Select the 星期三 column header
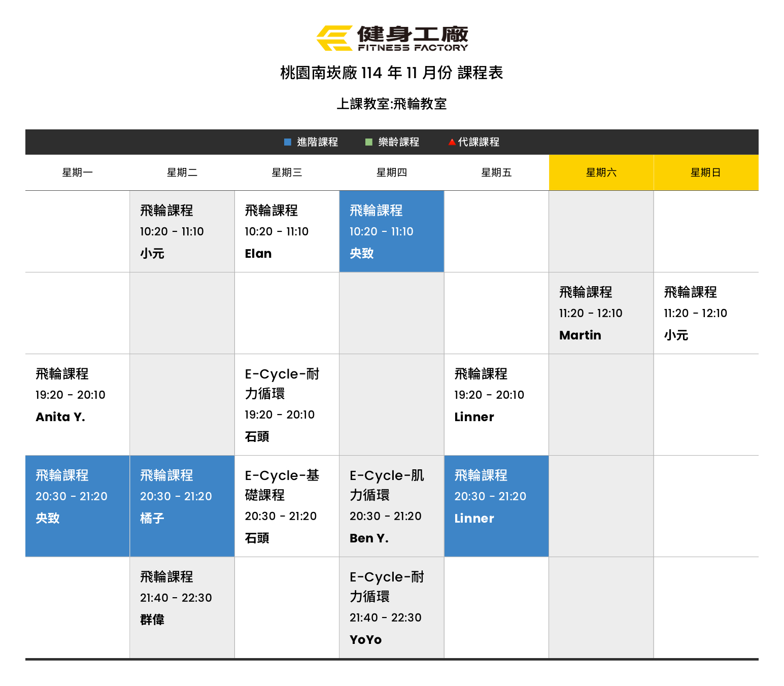 point(287,173)
